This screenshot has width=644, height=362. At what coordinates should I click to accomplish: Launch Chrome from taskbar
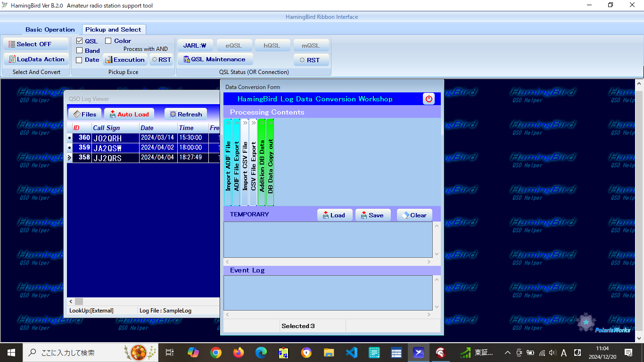pyautogui.click(x=216, y=352)
